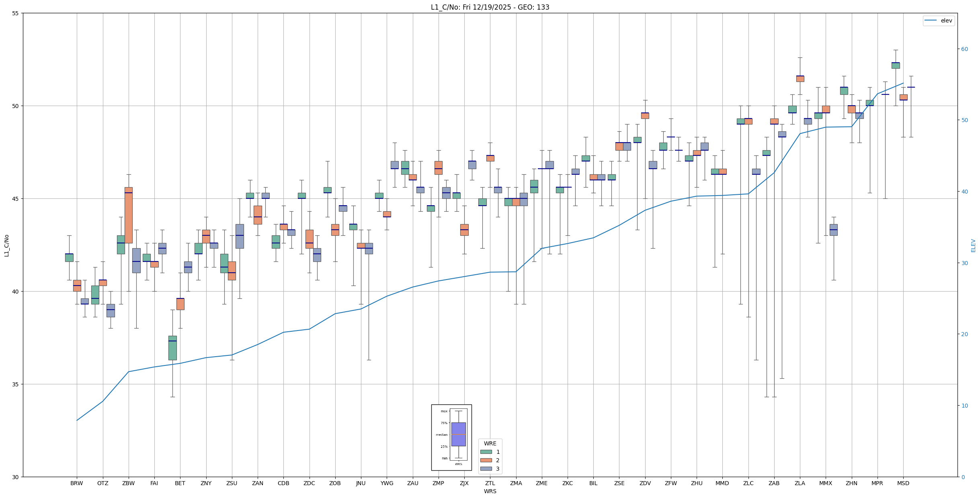Click the MMX blue-gray box near 43
Viewport: 980px width, 498px height.
[x=833, y=230]
